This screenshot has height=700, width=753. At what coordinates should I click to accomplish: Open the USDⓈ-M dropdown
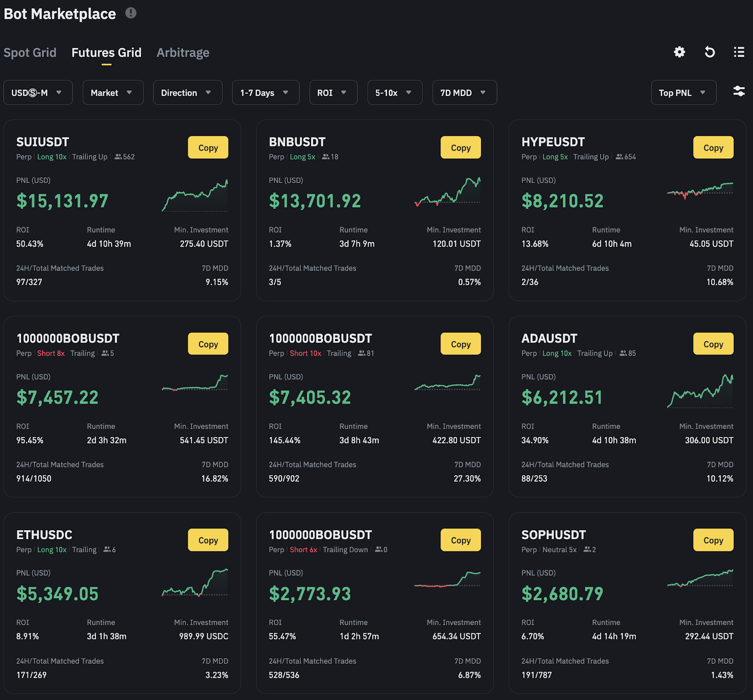pos(38,92)
